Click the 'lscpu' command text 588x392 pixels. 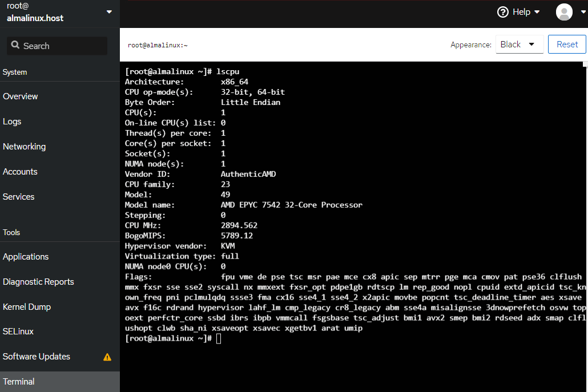tap(228, 71)
